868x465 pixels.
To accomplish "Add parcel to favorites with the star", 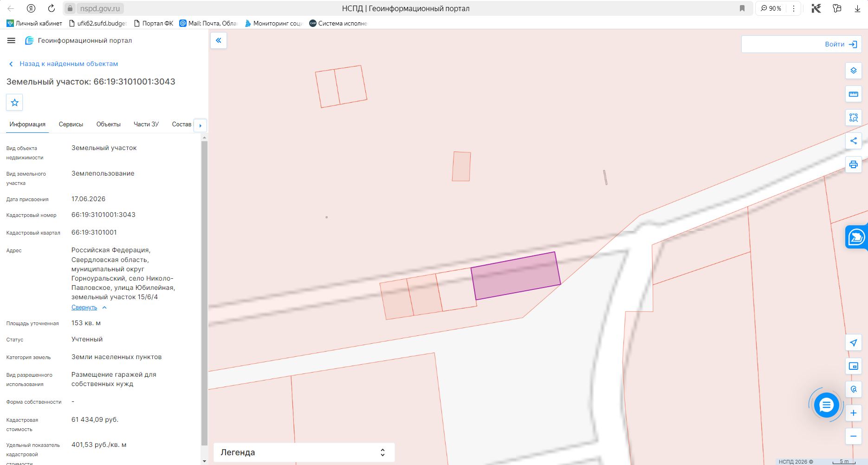I will coord(14,103).
